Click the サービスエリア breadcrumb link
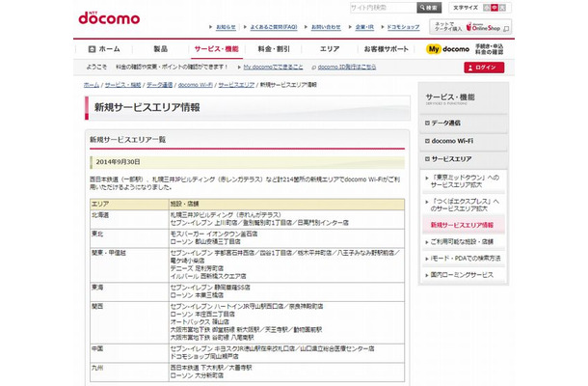 point(236,85)
